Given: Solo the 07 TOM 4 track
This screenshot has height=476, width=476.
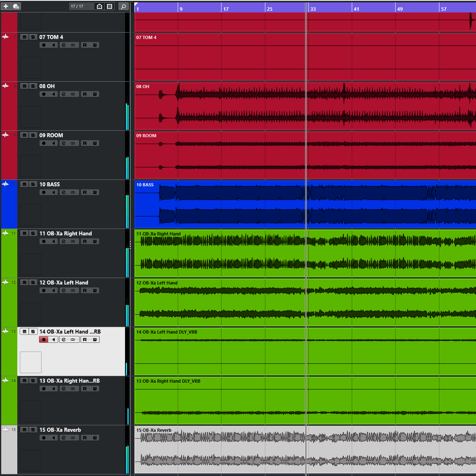Looking at the screenshot, I should [33, 37].
